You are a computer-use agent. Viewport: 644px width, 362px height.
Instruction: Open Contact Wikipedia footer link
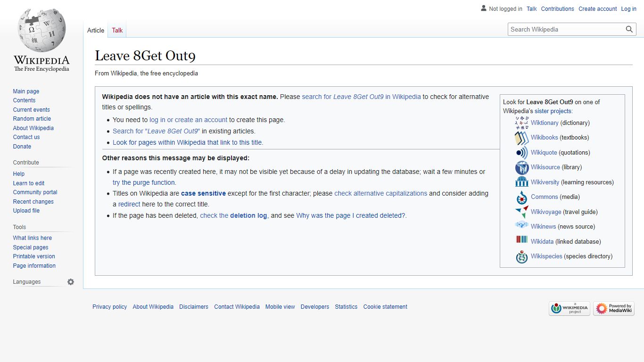237,307
